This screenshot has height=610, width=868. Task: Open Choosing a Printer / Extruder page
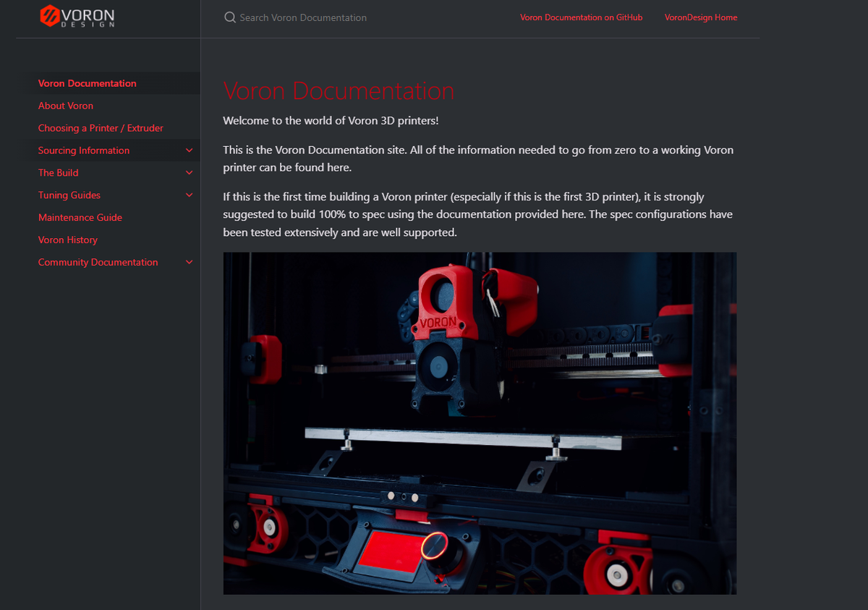[101, 128]
